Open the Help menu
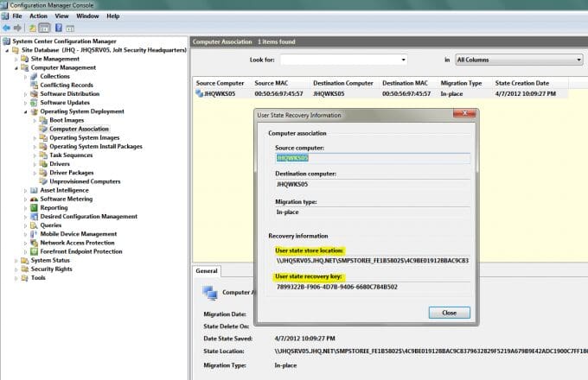588x380 pixels. tap(113, 16)
